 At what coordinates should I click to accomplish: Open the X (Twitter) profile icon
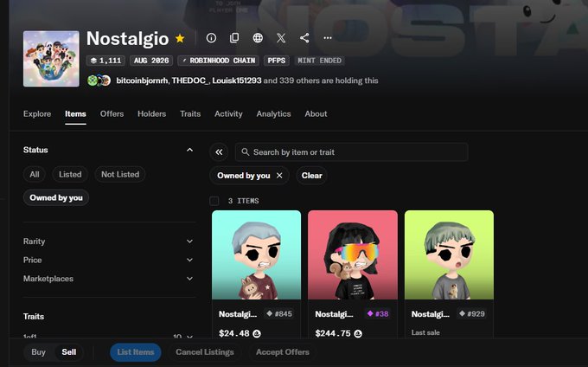click(281, 38)
